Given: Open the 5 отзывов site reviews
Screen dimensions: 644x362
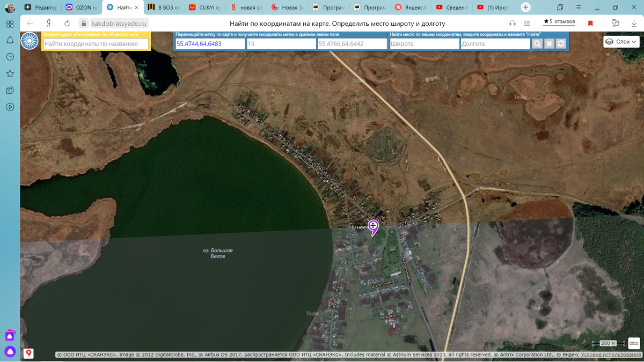Looking at the screenshot, I should pos(559,22).
